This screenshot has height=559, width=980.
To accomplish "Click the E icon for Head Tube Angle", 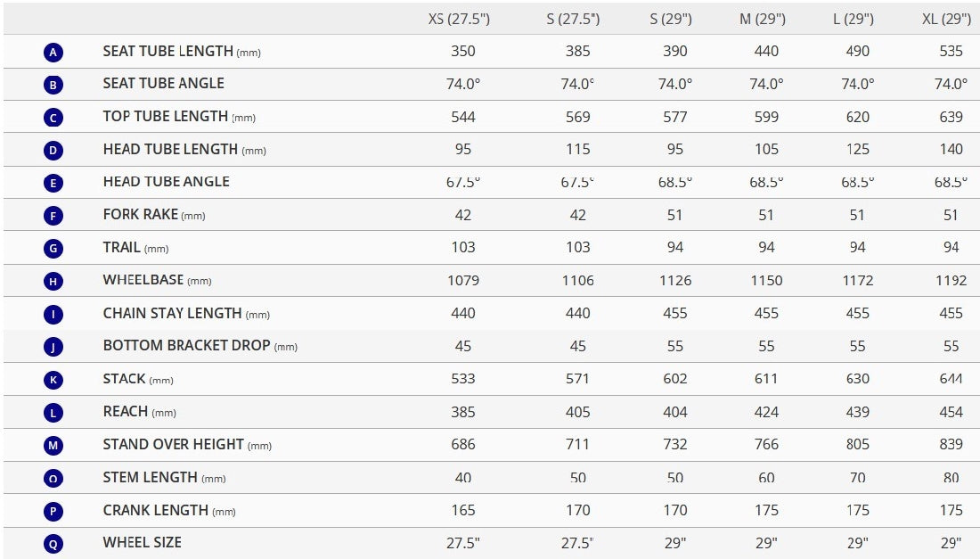I will click(x=53, y=183).
